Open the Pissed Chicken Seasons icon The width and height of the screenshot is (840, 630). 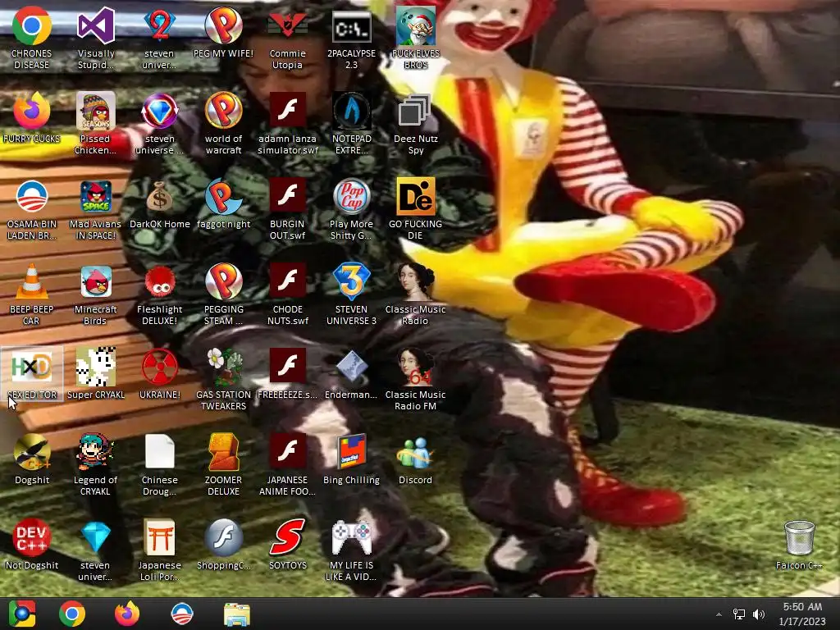tap(96, 111)
